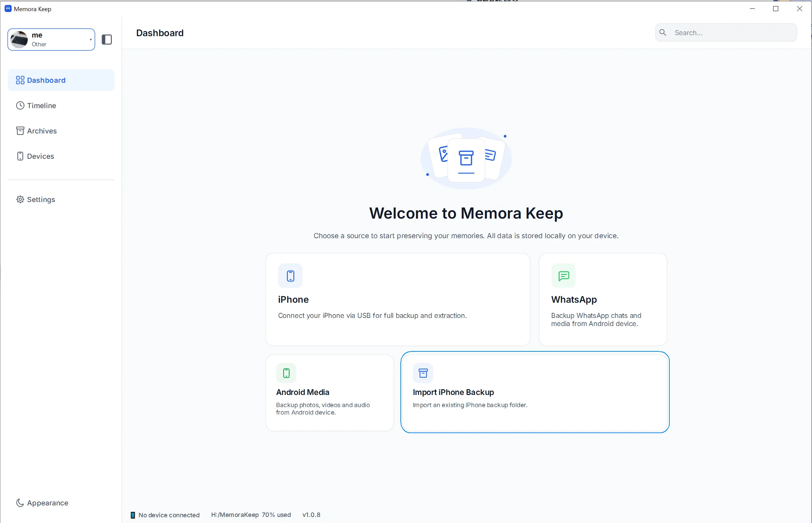Click the blue iPhone card icon

pos(290,276)
